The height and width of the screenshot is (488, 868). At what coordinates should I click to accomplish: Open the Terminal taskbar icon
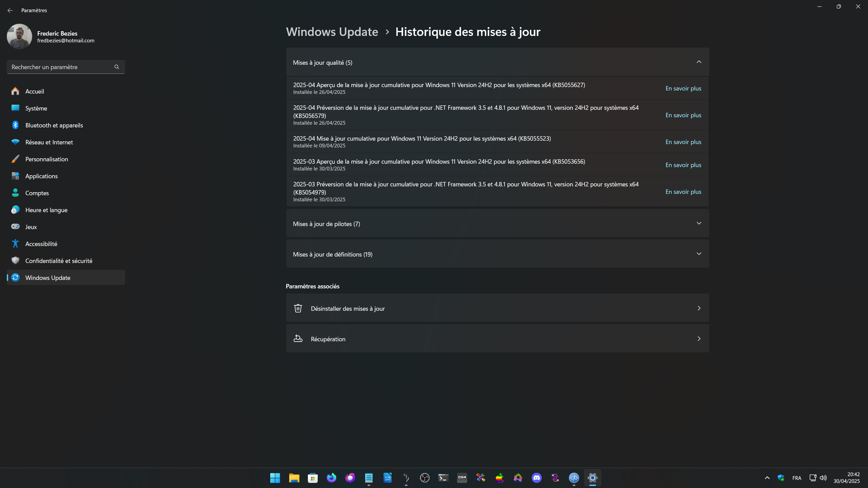[x=443, y=478]
